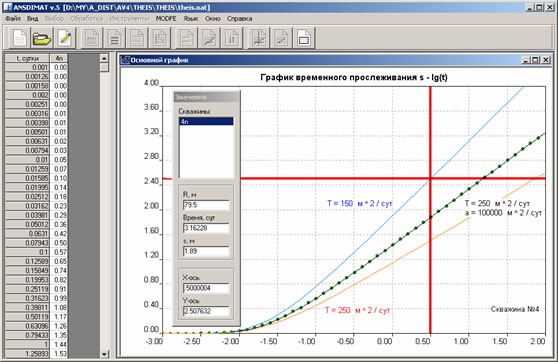
Task: Click the X-ось value field
Action: coord(206,288)
